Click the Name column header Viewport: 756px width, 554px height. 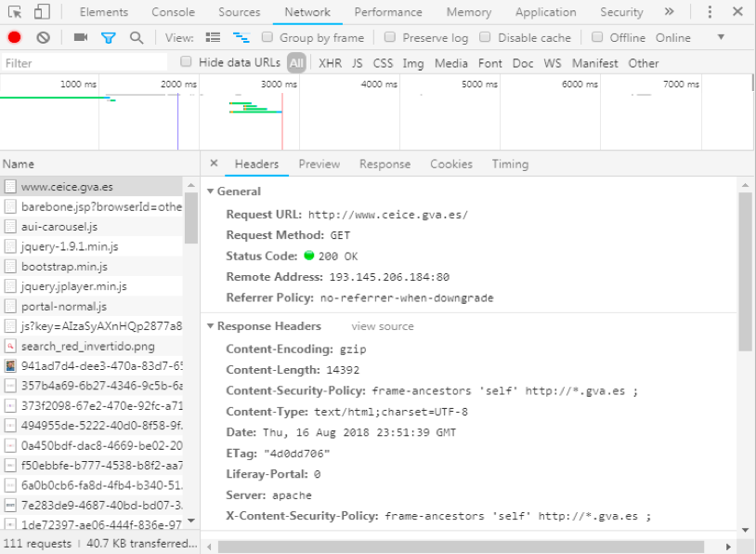pos(99,164)
